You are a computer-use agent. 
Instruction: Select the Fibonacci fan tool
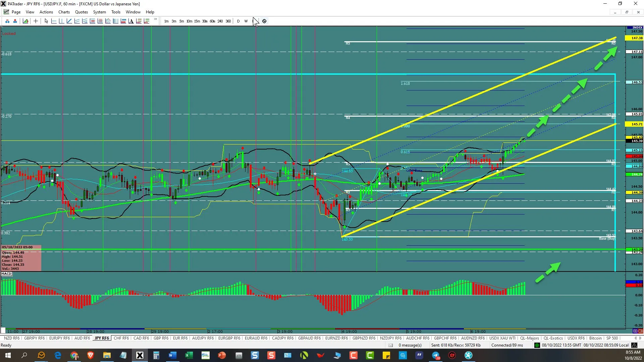point(108,21)
